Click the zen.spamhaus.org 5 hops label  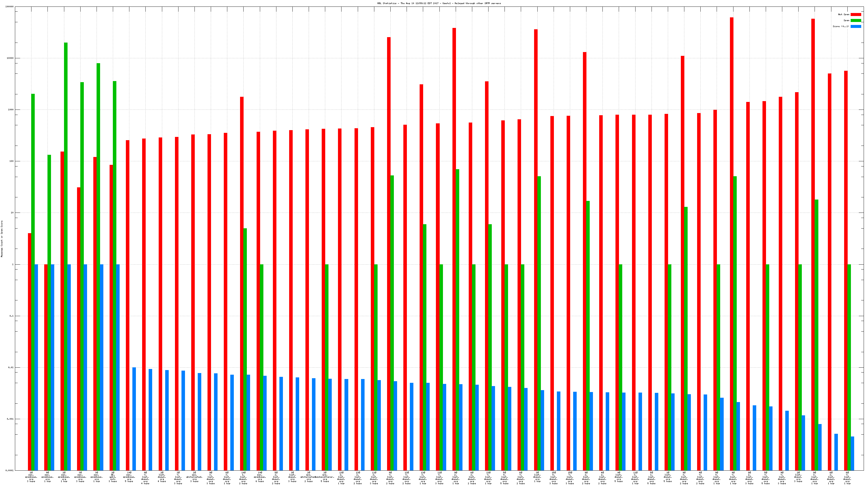[129, 477]
